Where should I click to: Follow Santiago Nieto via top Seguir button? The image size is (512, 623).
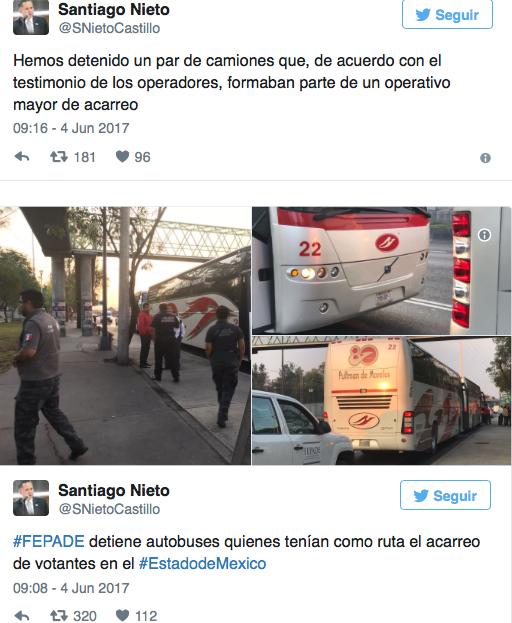[447, 15]
